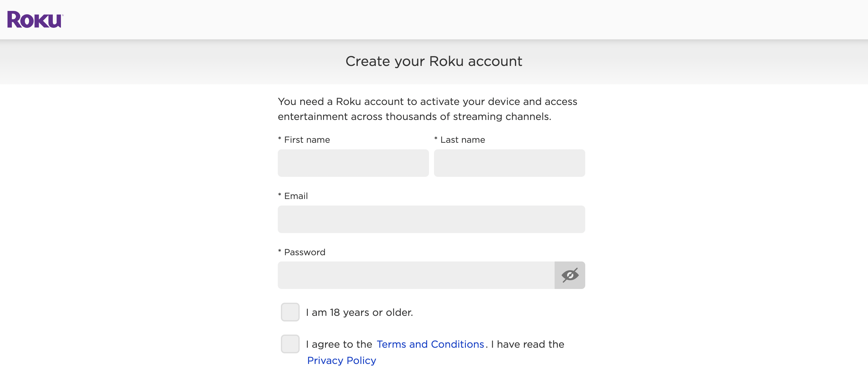The height and width of the screenshot is (373, 868).
Task: Focus the Last name field
Action: pos(510,163)
